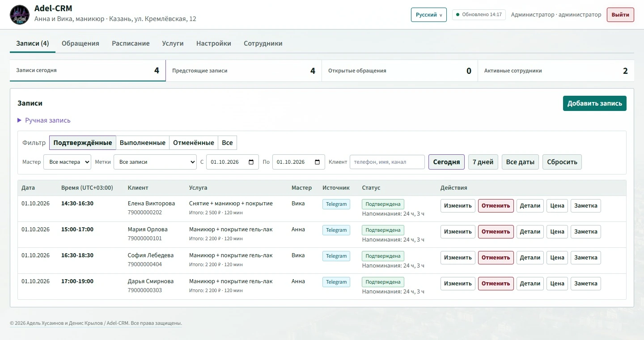
Task: Open the Сотрудники tab
Action: point(263,43)
